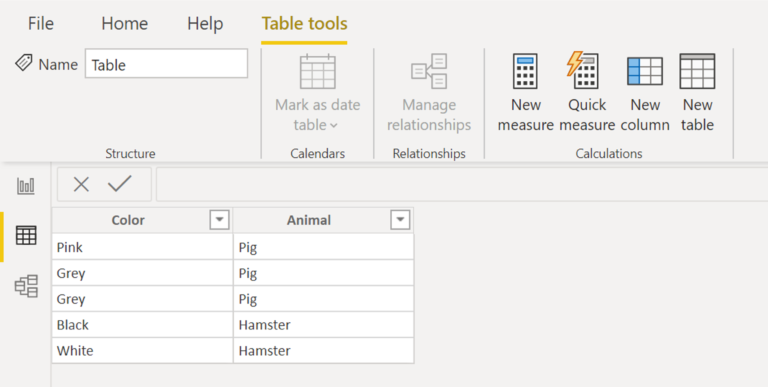
Task: Cancel the formula with X icon
Action: coord(81,184)
